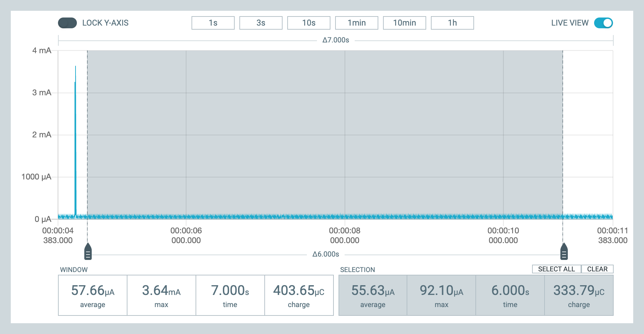Viewport: 644px width, 334px height.
Task: Click the window charge 403.65µC readout
Action: (x=299, y=291)
